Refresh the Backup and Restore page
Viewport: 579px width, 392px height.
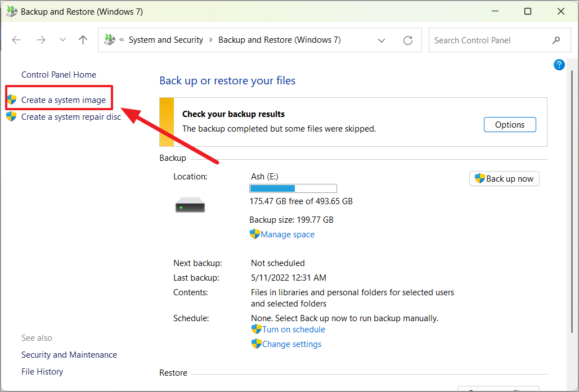coord(407,40)
